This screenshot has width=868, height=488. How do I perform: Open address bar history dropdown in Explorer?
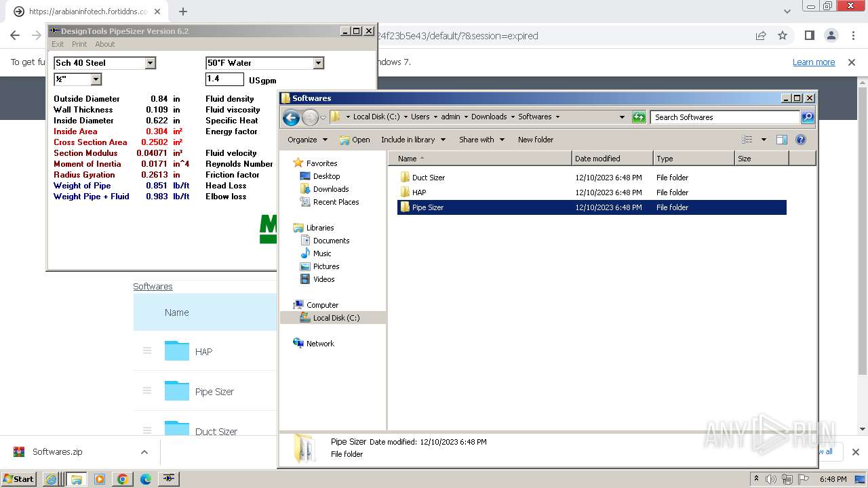coord(622,117)
